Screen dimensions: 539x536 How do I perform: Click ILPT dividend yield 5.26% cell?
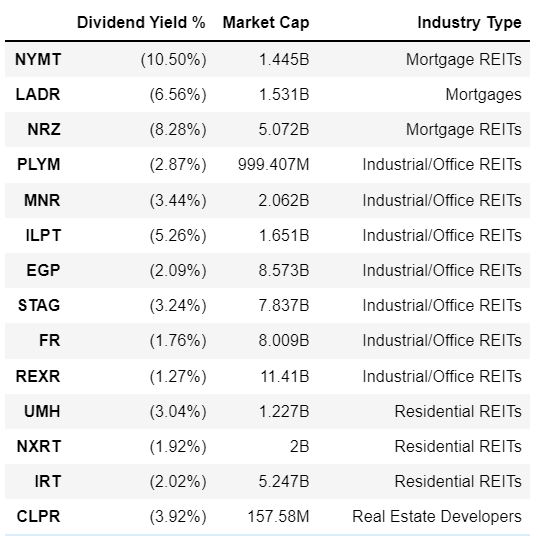(x=178, y=236)
